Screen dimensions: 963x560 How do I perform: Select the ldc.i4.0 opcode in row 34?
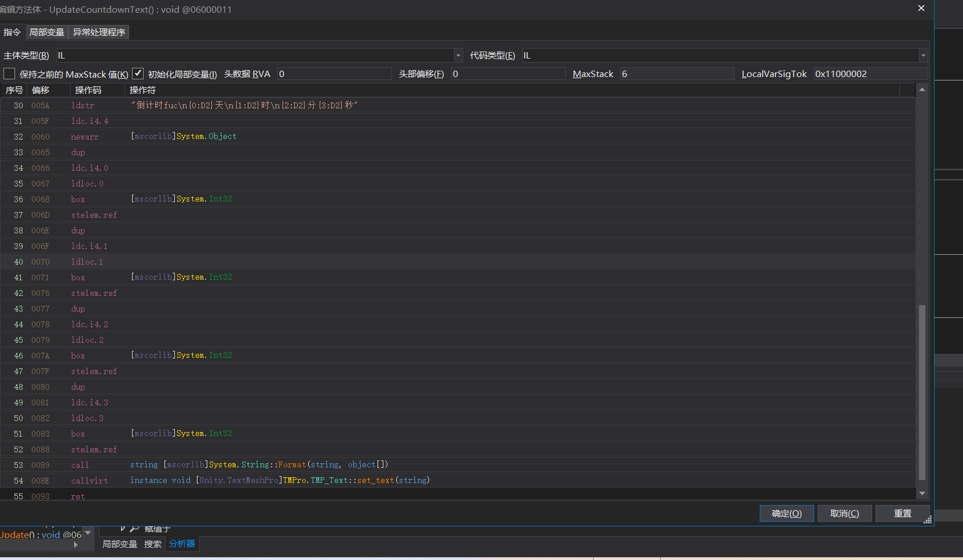[x=90, y=168]
